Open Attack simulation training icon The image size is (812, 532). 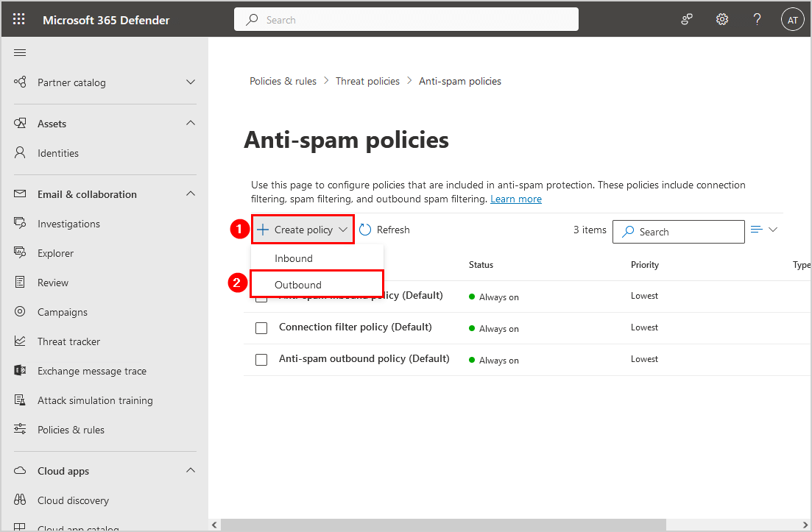[x=21, y=400]
